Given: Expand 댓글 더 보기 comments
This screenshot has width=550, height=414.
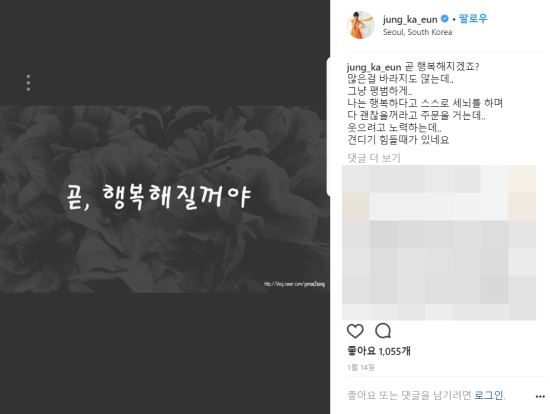Looking at the screenshot, I should (x=374, y=158).
